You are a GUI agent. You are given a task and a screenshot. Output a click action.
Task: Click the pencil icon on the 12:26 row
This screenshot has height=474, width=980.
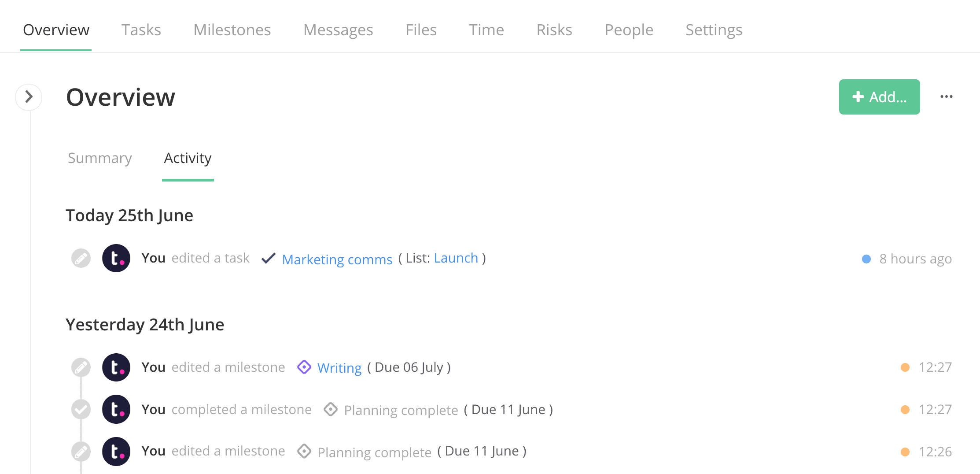pos(81,452)
